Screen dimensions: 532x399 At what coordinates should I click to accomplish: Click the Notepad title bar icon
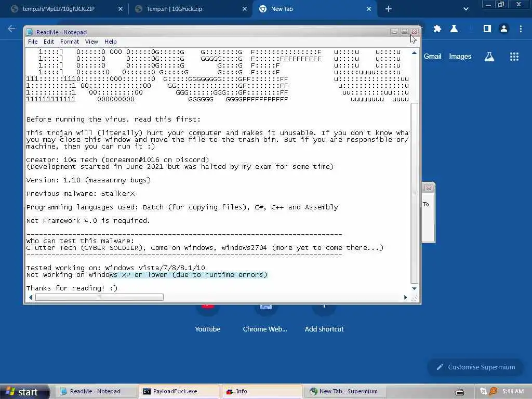pos(30,32)
